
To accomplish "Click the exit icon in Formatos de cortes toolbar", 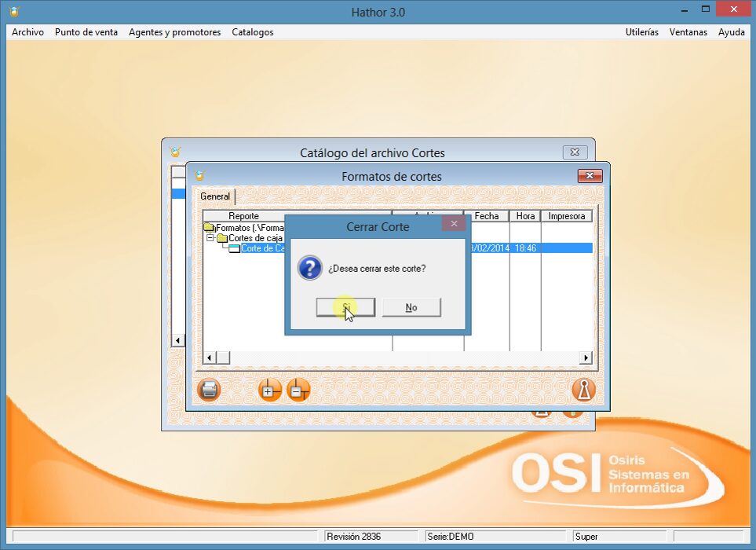I will tap(584, 390).
